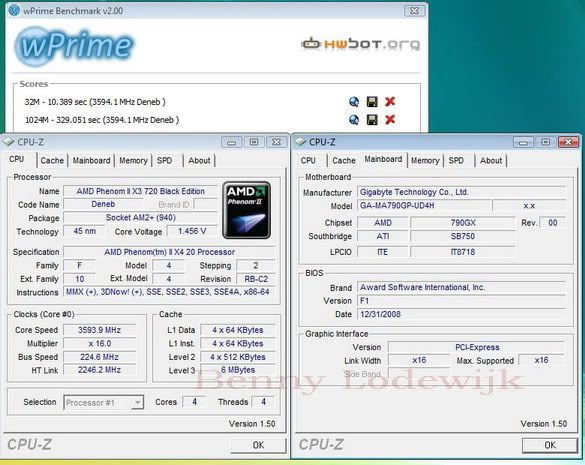The width and height of the screenshot is (585, 465).
Task: Delete the 32M score with red X
Action: tap(390, 102)
